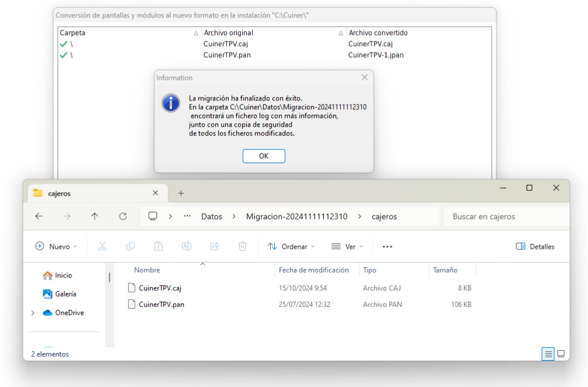Viewport: 588px width, 387px height.
Task: Open the Nuevo dropdown menu
Action: pyautogui.click(x=56, y=246)
